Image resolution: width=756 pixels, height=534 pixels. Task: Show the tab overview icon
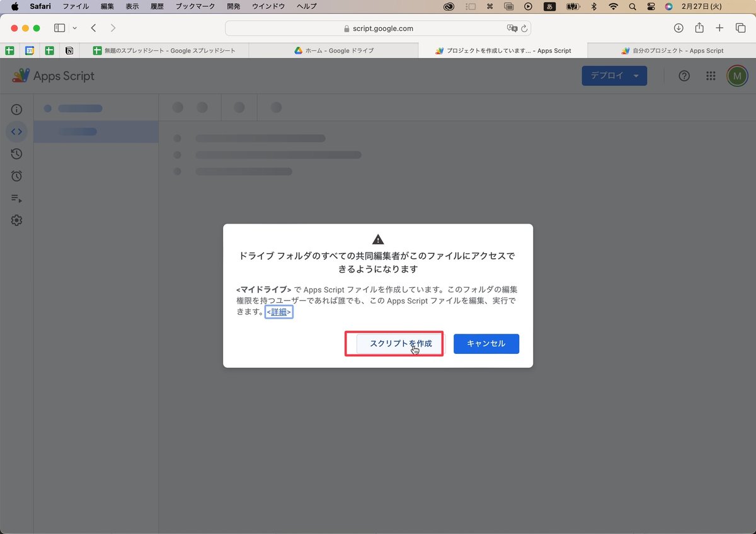click(740, 28)
